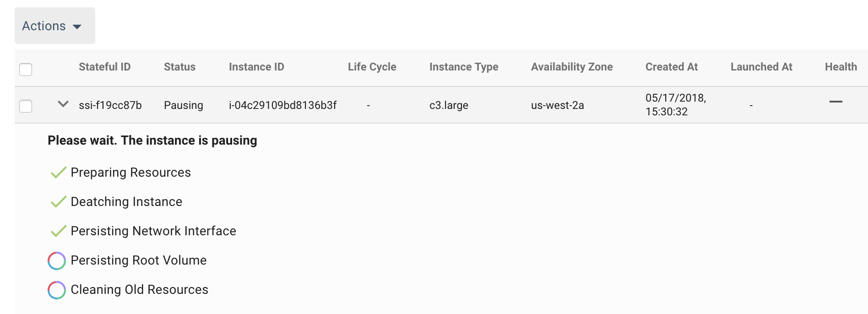The height and width of the screenshot is (314, 868).
Task: Click the Preparing Resources green checkmark
Action: tap(58, 173)
